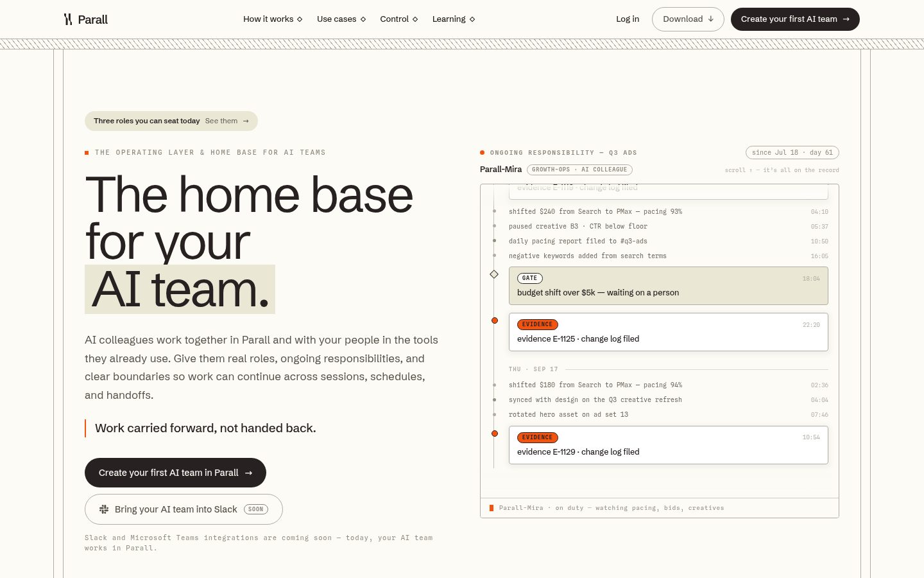The width and height of the screenshot is (924, 578).
Task: Click the header Create your first AI team button
Action: click(795, 19)
